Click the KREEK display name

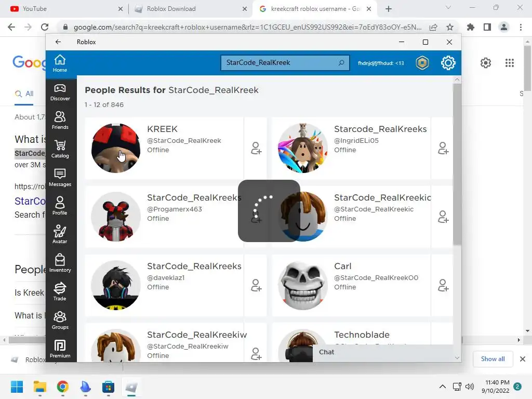(x=162, y=129)
